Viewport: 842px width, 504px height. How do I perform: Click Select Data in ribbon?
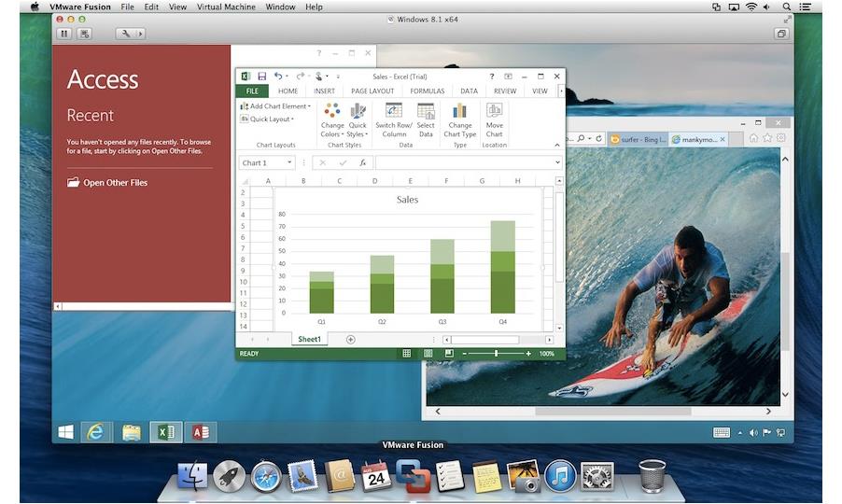tap(426, 120)
